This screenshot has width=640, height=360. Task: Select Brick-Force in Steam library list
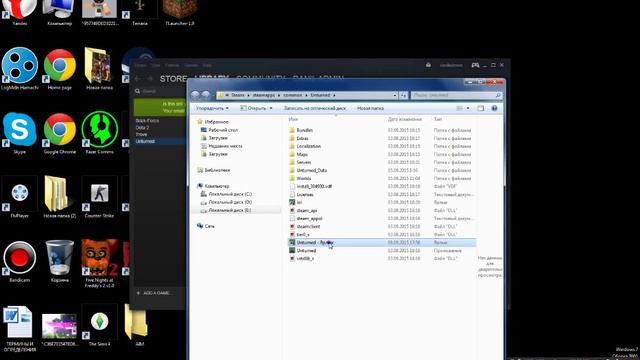pyautogui.click(x=147, y=121)
